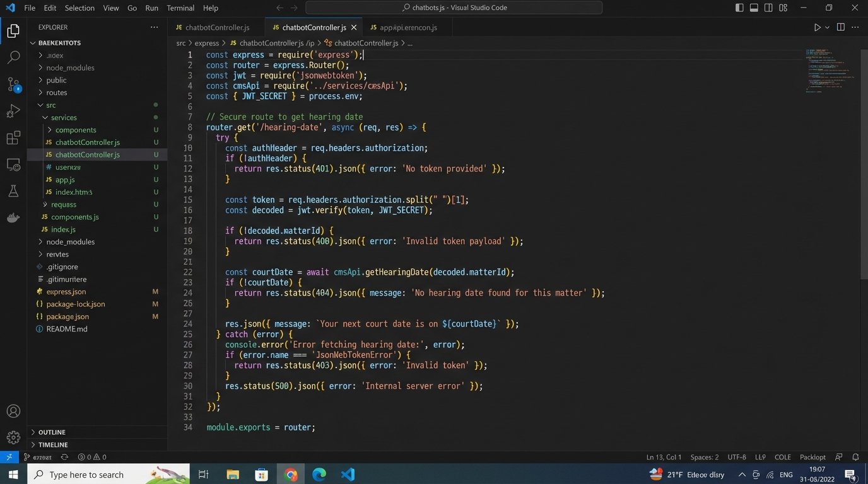Expand the OUTLINE section

coord(52,432)
